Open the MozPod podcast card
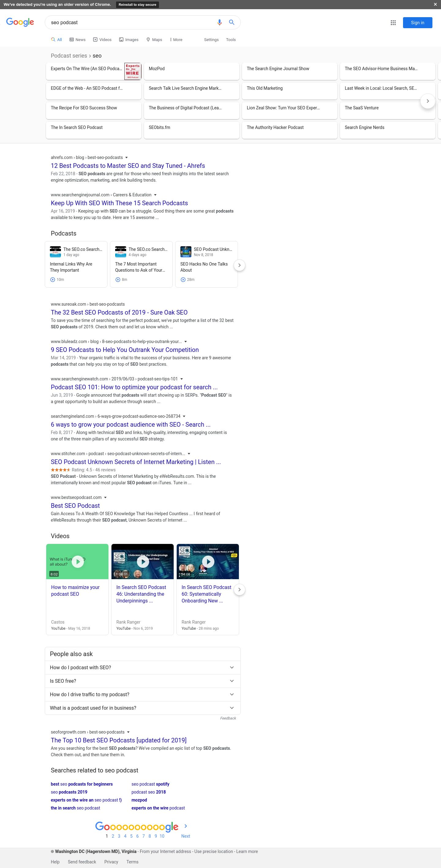The width and height of the screenshot is (441, 868). click(x=191, y=71)
